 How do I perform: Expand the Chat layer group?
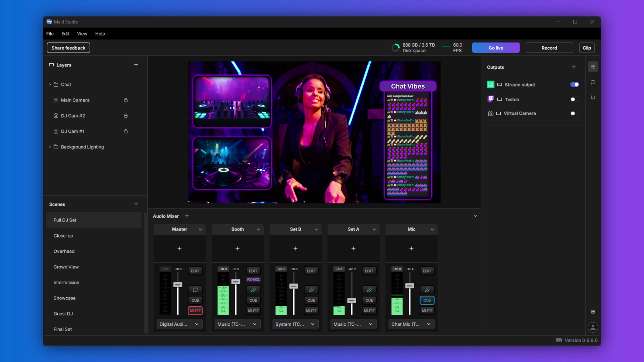[x=50, y=84]
